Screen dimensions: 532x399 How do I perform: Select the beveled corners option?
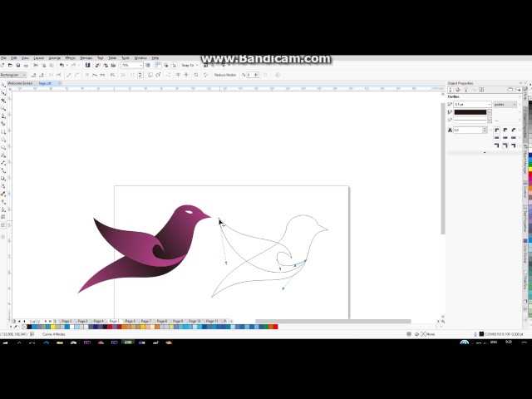[x=514, y=130]
